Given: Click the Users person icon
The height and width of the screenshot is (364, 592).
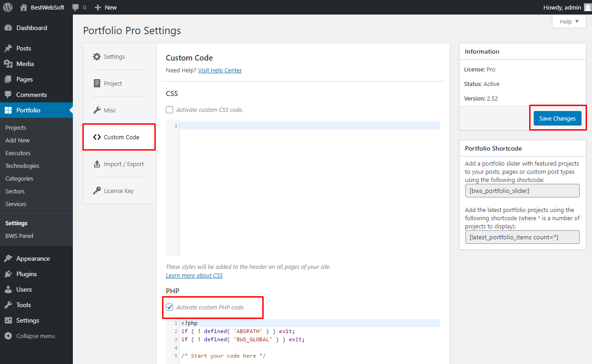Looking at the screenshot, I should click(8, 289).
